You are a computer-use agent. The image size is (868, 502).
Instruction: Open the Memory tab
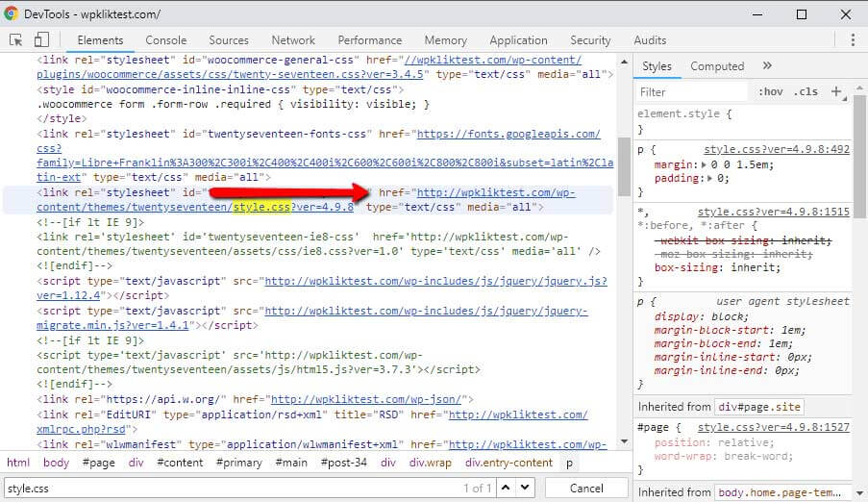(x=446, y=39)
